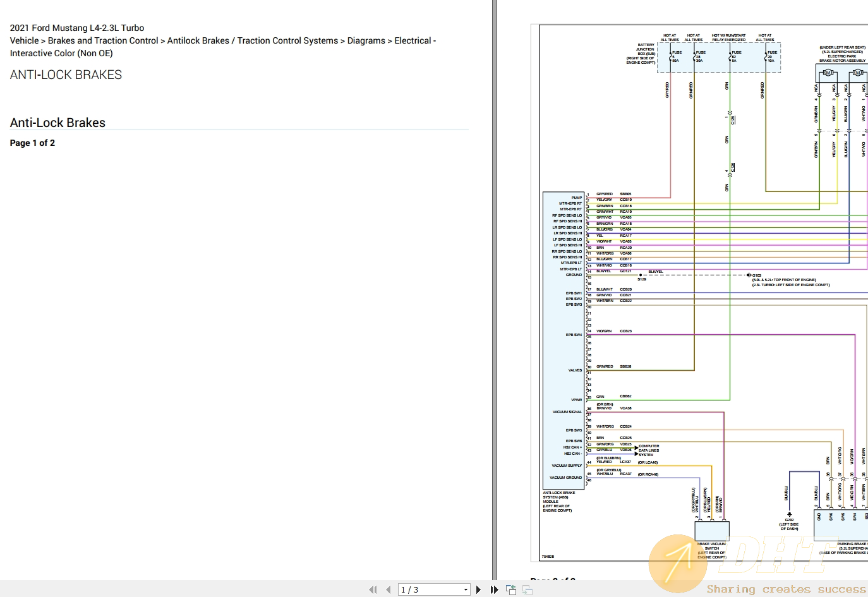Click 'Interactive Color (Non OE)' text
The width and height of the screenshot is (868, 597).
[61, 53]
